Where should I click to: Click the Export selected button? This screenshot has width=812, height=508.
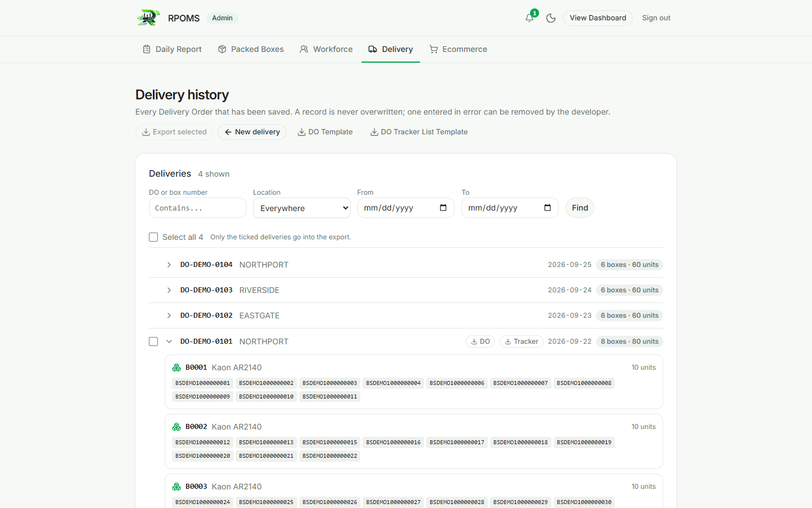pos(174,132)
